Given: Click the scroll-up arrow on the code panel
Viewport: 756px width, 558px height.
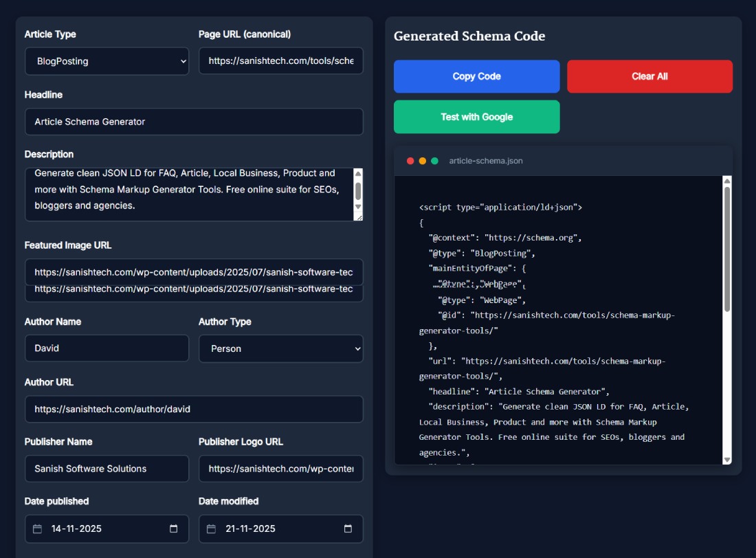Looking at the screenshot, I should 727,180.
